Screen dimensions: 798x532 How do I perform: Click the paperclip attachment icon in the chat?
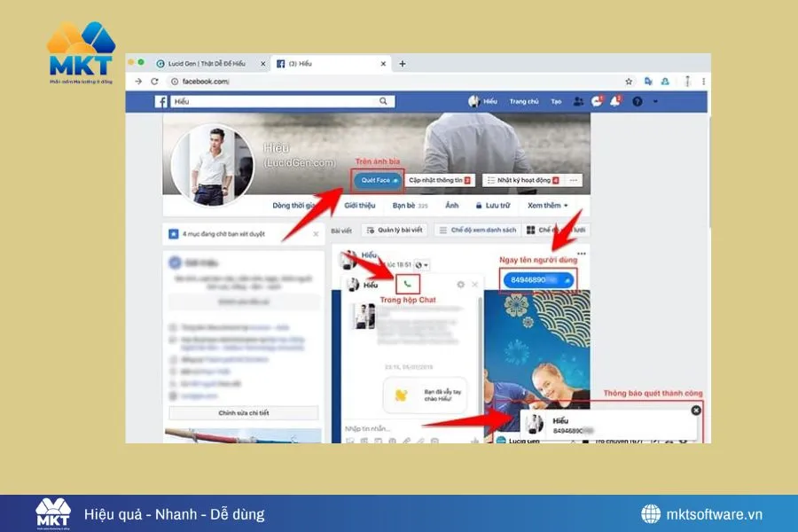(x=406, y=440)
